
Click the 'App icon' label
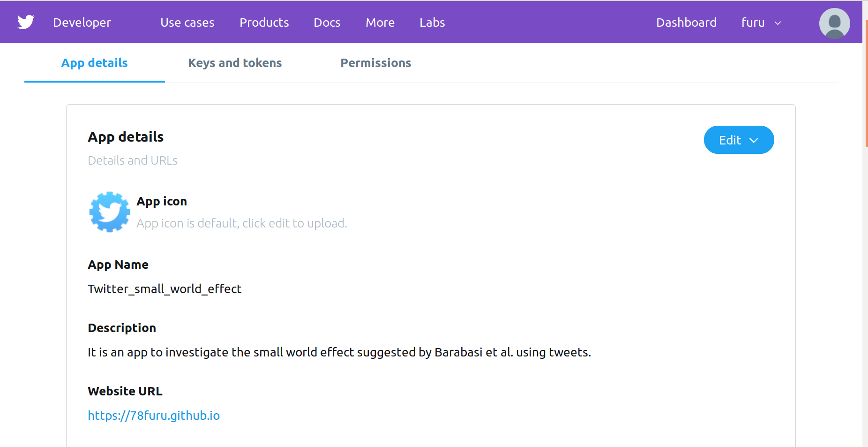(x=162, y=202)
